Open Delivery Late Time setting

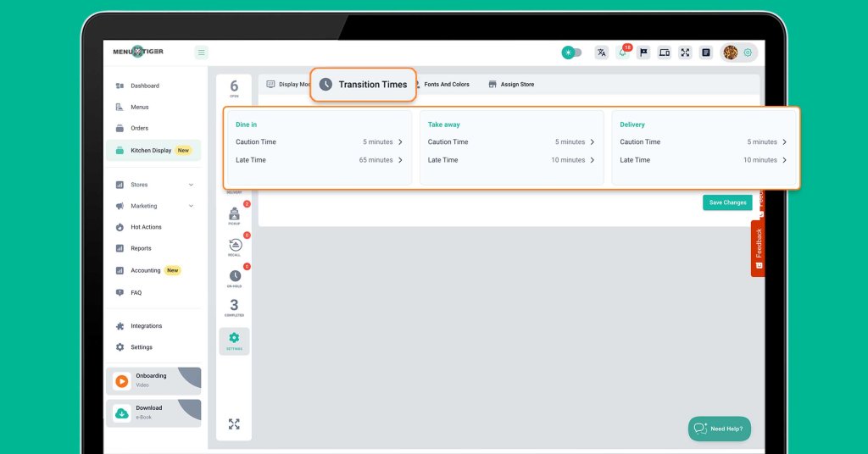[x=784, y=160]
